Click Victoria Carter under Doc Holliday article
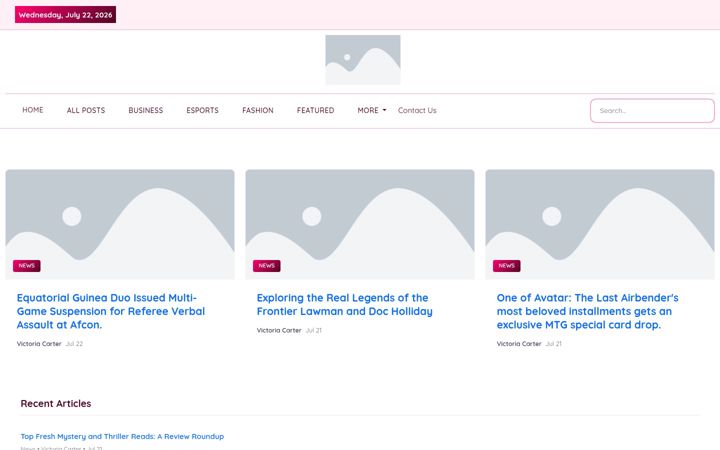720x450 pixels. pos(279,330)
